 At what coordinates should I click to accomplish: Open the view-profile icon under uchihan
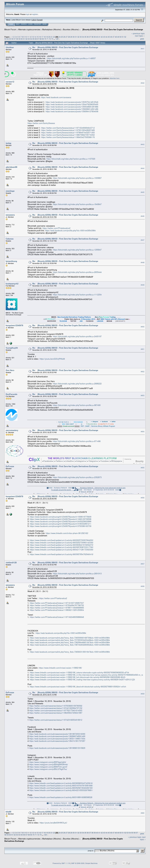tap(7, 65)
